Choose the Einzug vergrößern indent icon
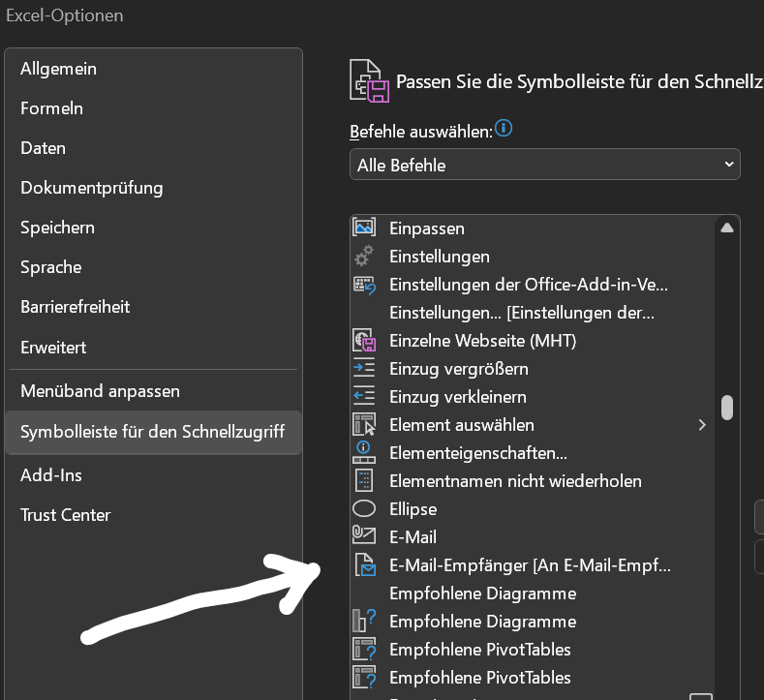This screenshot has width=764, height=700. (364, 368)
